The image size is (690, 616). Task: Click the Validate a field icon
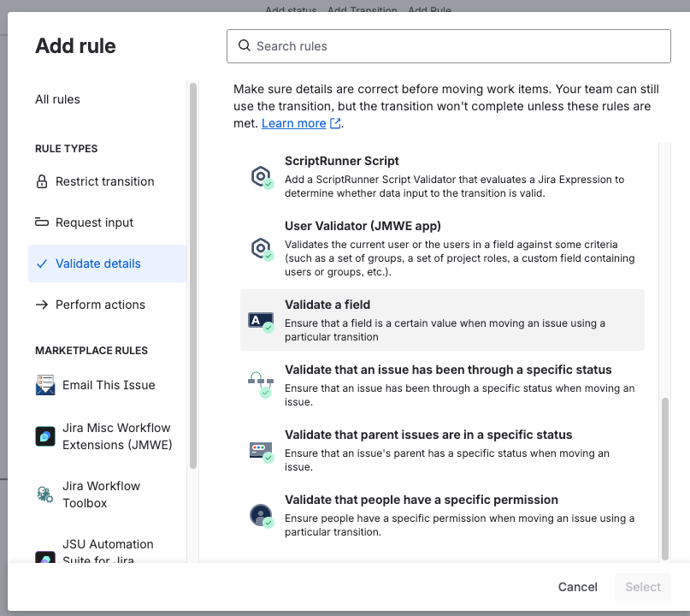(261, 322)
